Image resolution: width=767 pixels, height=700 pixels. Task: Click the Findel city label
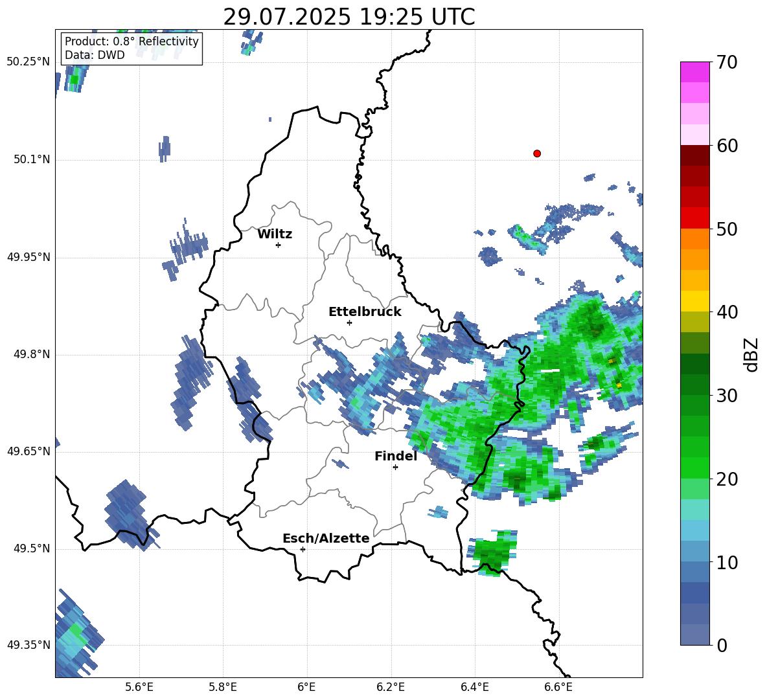click(396, 456)
